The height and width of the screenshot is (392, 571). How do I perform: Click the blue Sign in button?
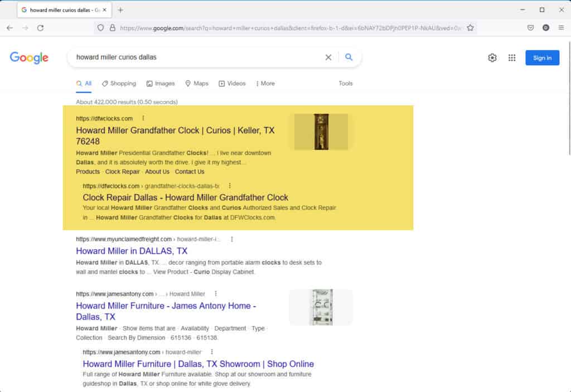pyautogui.click(x=542, y=58)
